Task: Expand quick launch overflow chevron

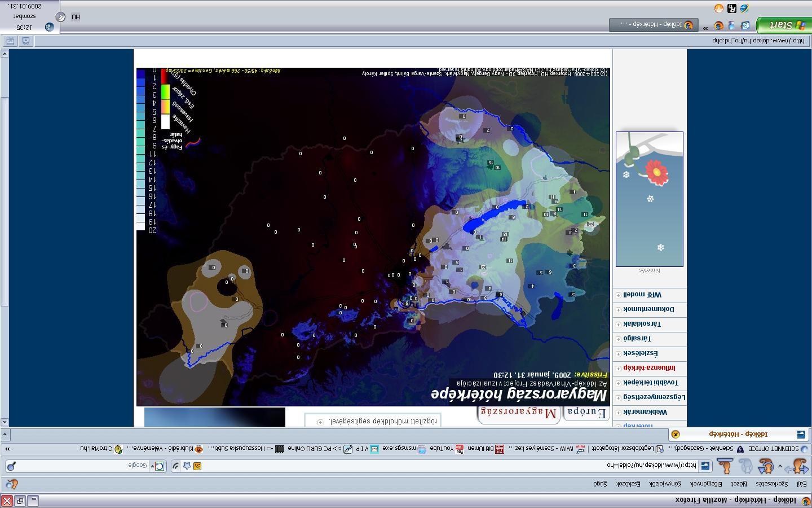Action: [x=705, y=28]
